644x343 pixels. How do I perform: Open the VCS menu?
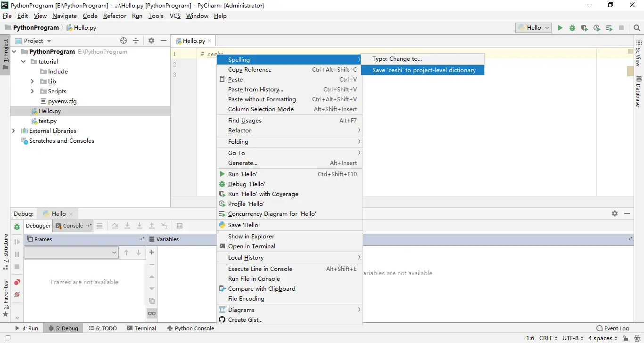point(175,16)
